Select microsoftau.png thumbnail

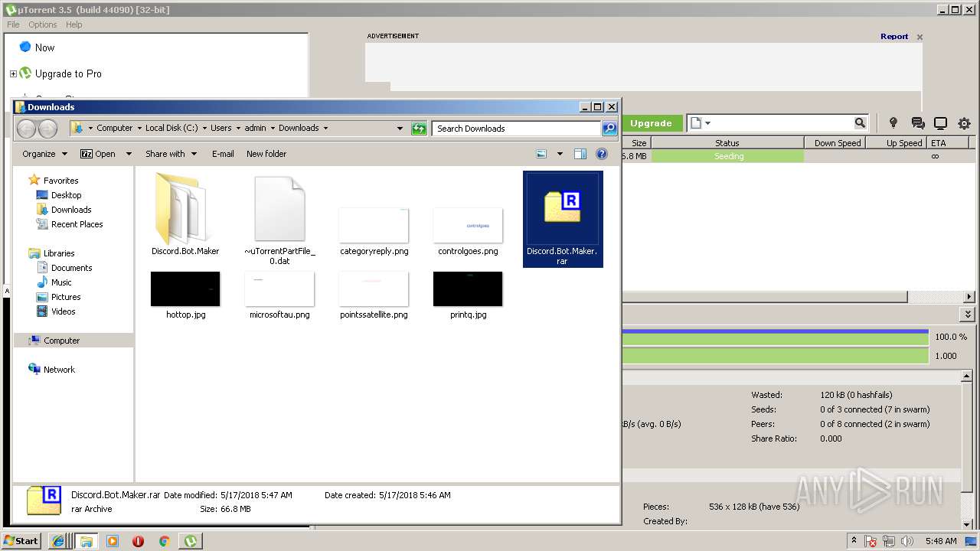coord(279,295)
